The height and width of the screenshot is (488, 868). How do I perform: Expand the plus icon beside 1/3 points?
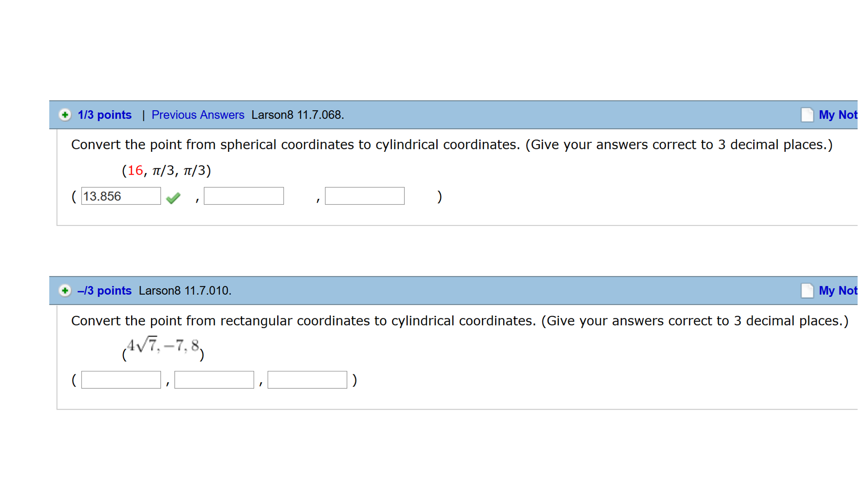pyautogui.click(x=65, y=115)
